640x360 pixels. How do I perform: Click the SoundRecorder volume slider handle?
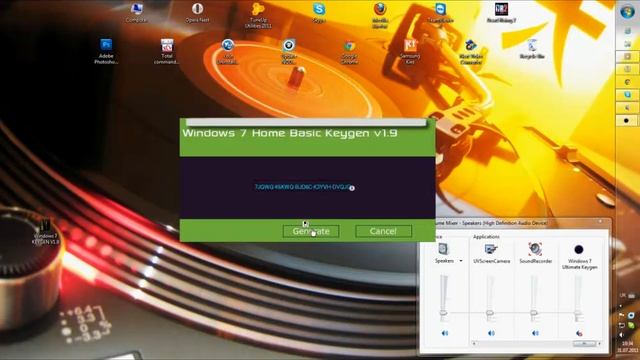click(534, 313)
